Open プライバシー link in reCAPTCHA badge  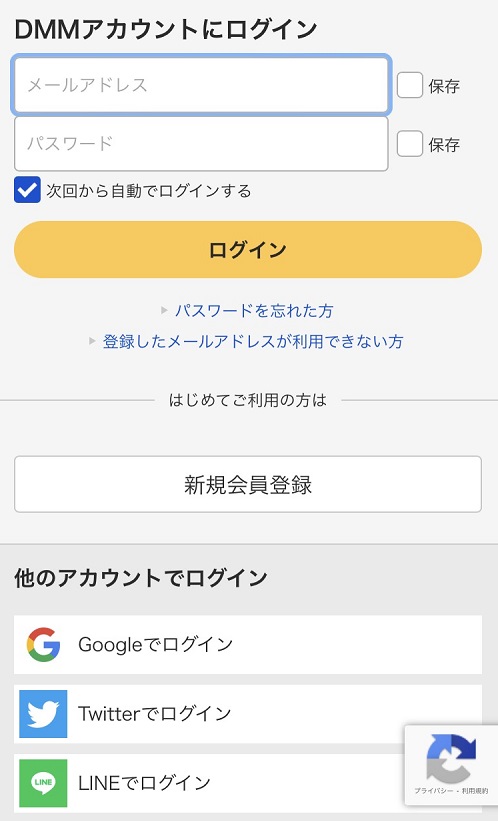tap(433, 791)
